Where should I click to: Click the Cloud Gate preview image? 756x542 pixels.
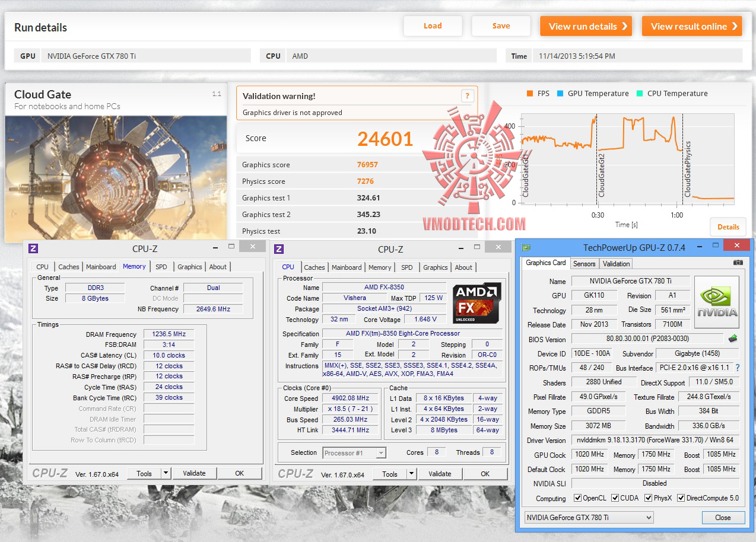(x=116, y=178)
